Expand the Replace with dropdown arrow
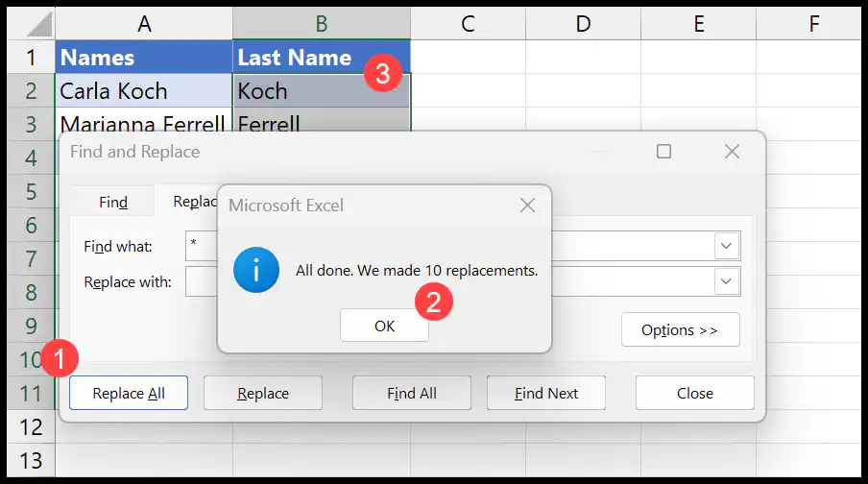This screenshot has width=868, height=484. pos(726,281)
